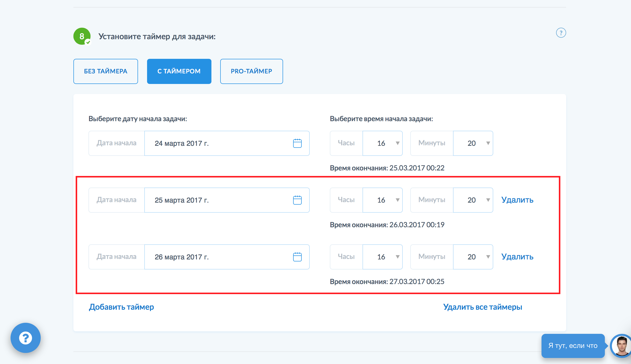The height and width of the screenshot is (364, 631).
Task: Expand hours dropdown in first timer row
Action: click(383, 143)
